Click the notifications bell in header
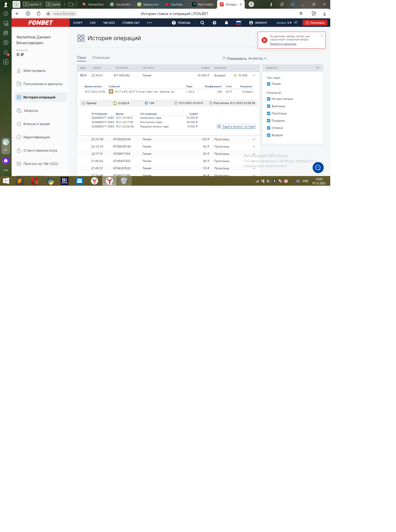396x532 pixels. pos(226,23)
